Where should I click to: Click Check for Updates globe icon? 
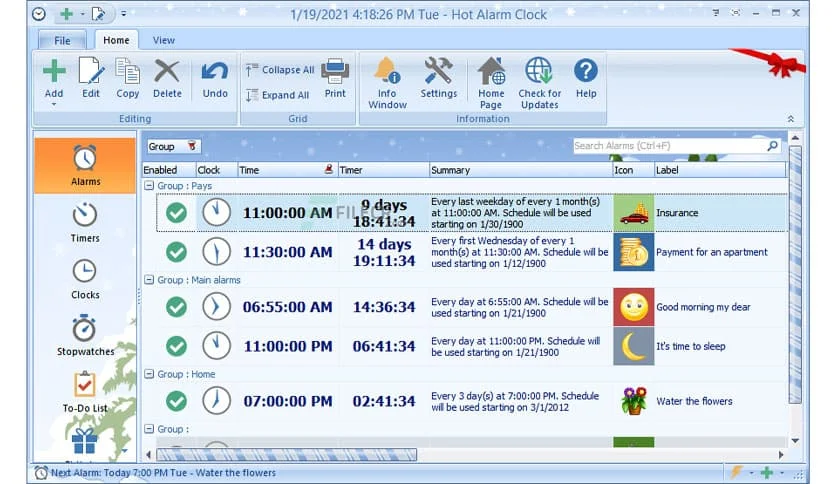click(539, 72)
